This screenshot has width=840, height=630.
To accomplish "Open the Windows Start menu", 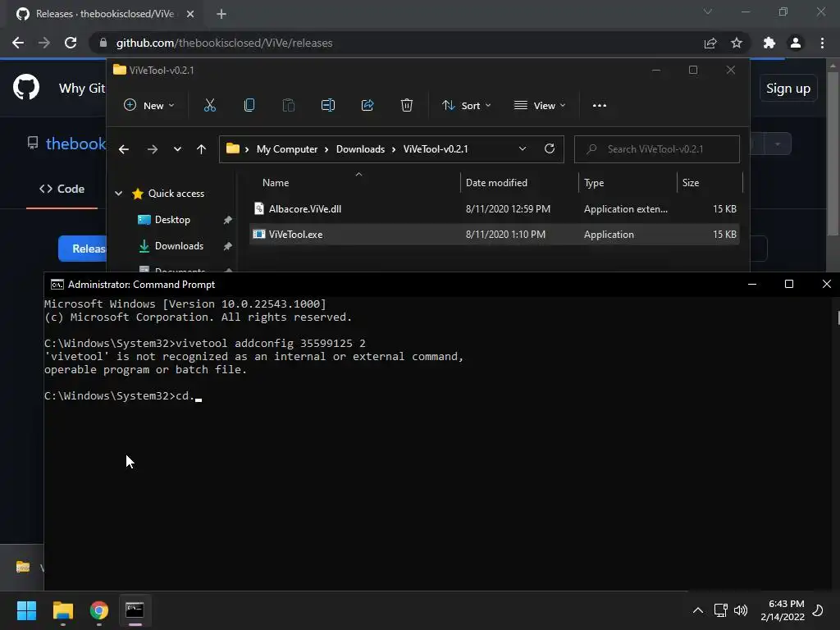I will [x=26, y=610].
